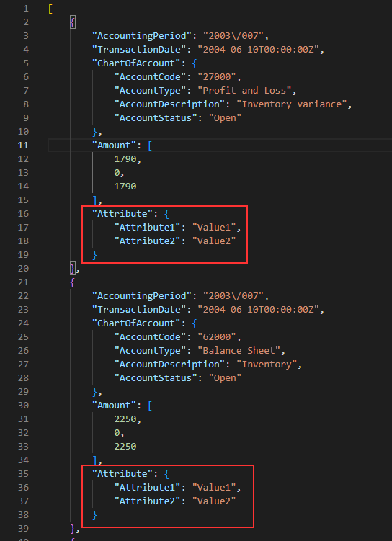Click the "Balance Sheet" account type value
This screenshot has height=541, width=392.
pos(239,351)
